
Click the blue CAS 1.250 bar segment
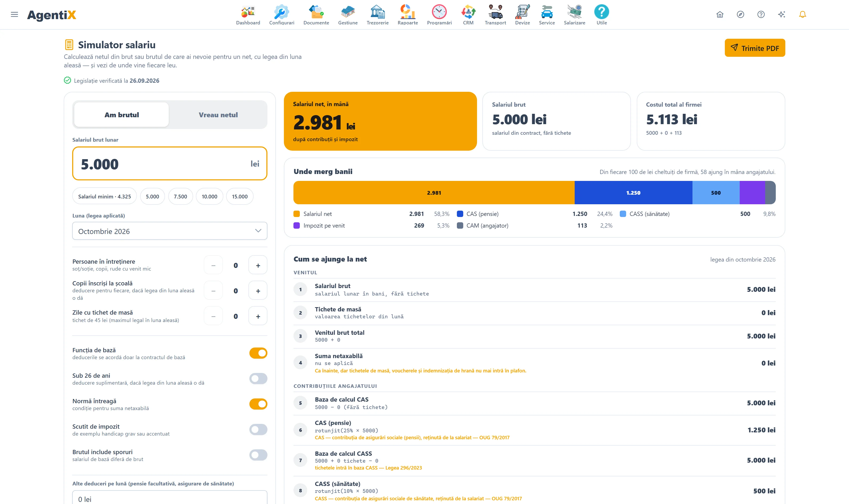[633, 193]
